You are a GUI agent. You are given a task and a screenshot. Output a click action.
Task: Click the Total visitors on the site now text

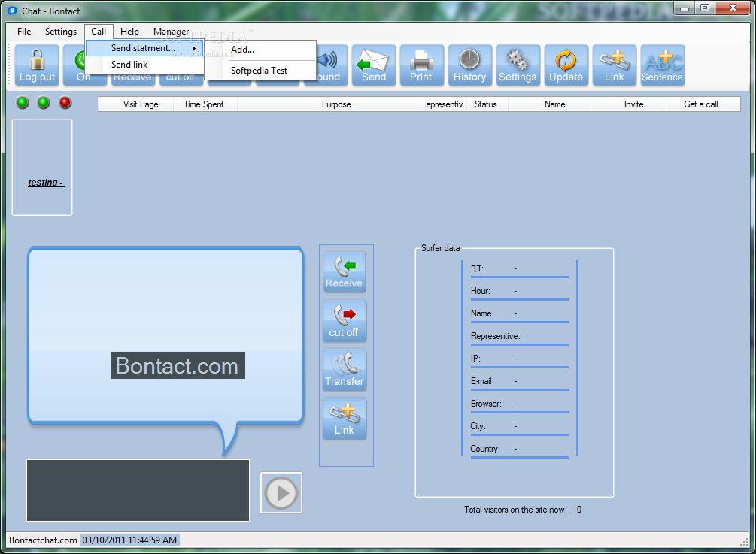tap(515, 510)
